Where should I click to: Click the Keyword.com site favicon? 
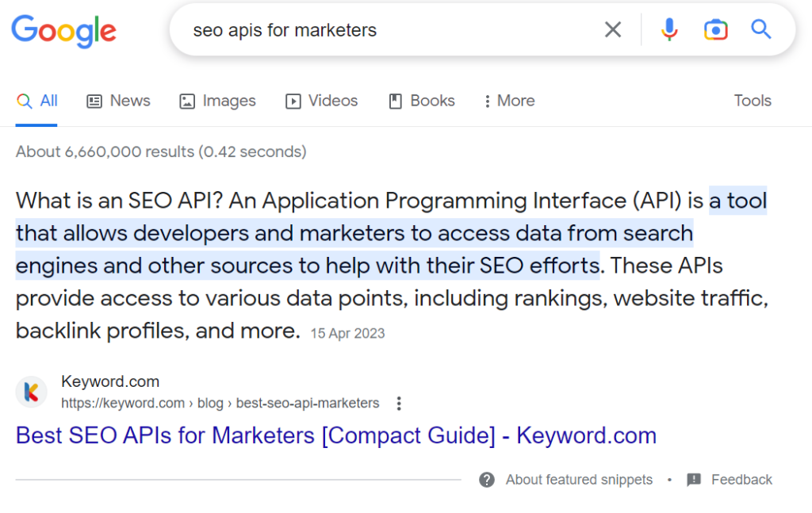coord(31,392)
